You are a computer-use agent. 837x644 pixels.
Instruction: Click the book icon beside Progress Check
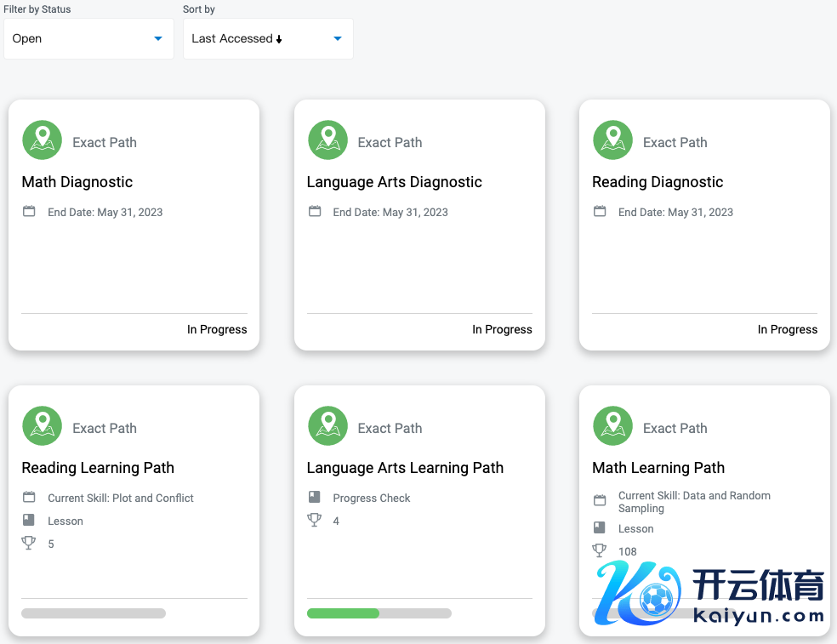coord(315,498)
